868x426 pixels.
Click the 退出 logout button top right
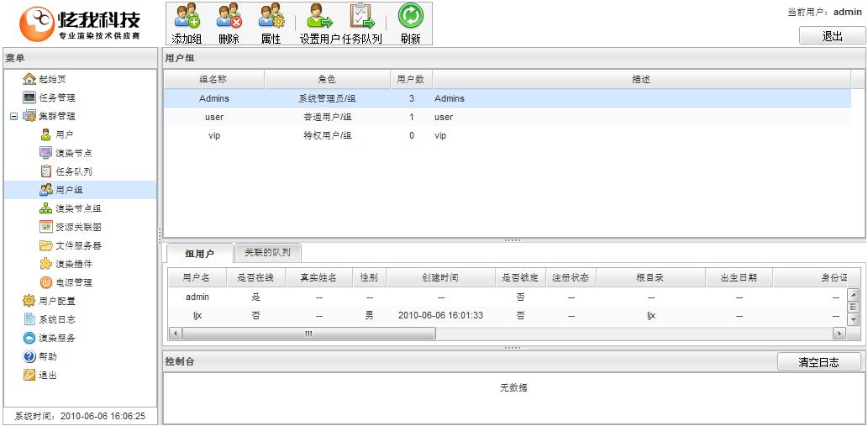click(832, 36)
